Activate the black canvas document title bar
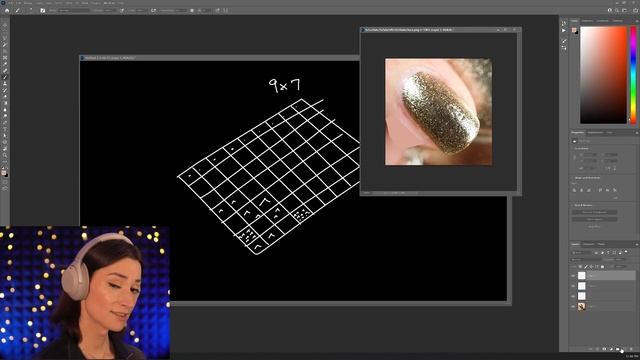The width and height of the screenshot is (640, 360). pos(220,58)
